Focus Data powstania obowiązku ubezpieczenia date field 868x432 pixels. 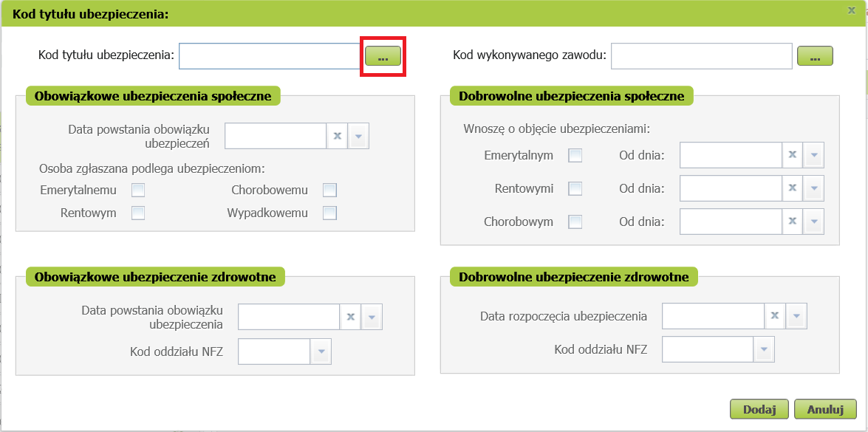point(289,317)
